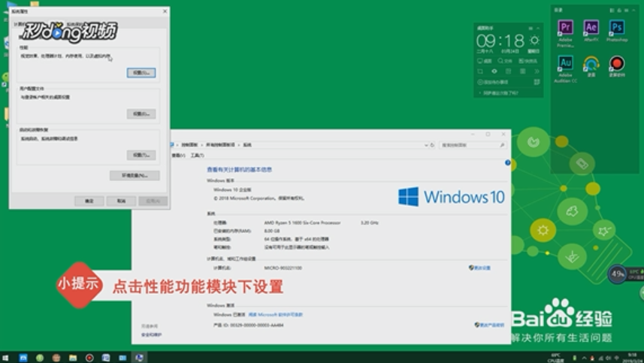Viewport: 644px width, 363px height.
Task: Click the Performance section's Settings button
Action: [141, 73]
